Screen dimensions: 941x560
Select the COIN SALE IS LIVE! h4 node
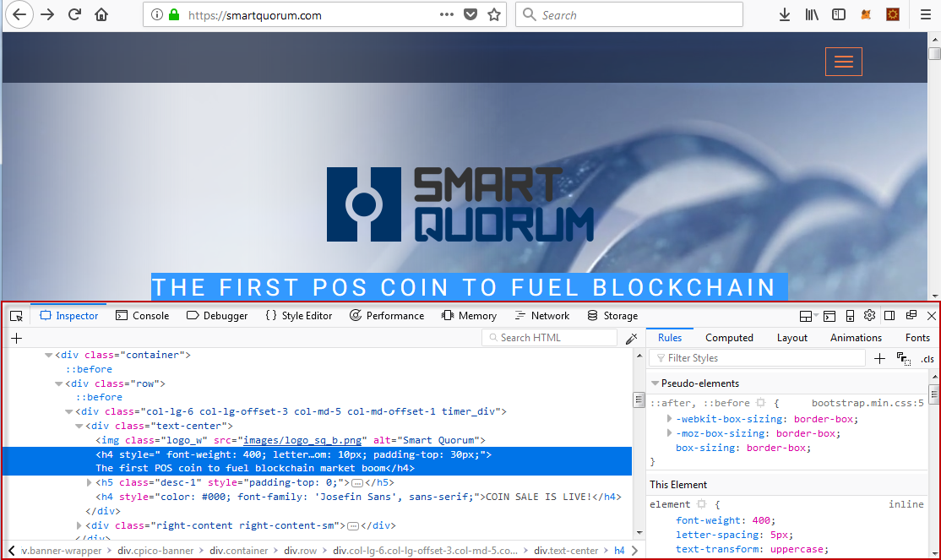[x=358, y=497]
